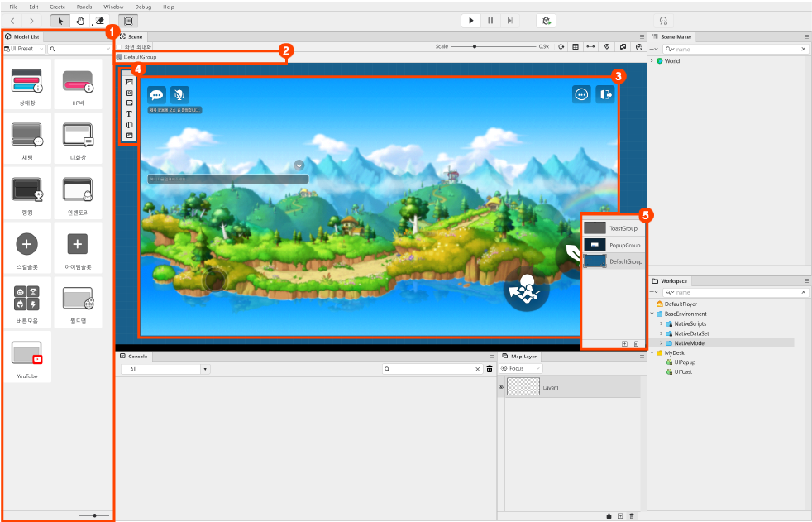Screen dimensions: 812x522
Task: Open the headset support icon
Action: [663, 21]
